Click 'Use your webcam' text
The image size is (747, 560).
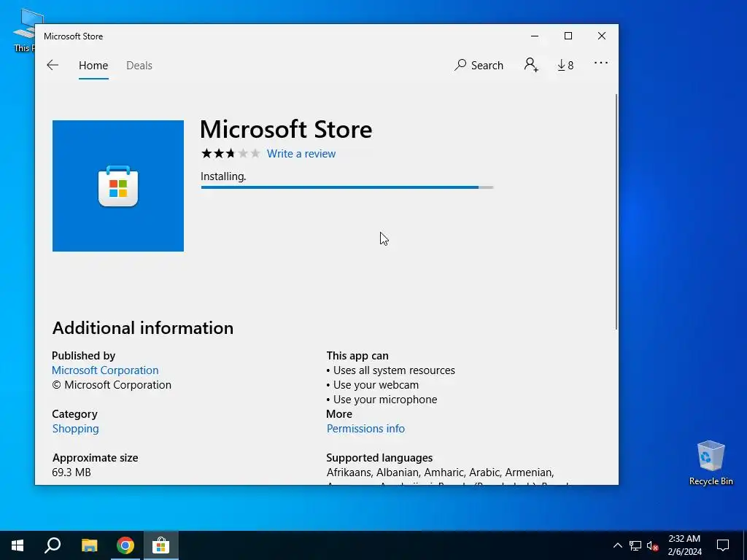coord(376,385)
